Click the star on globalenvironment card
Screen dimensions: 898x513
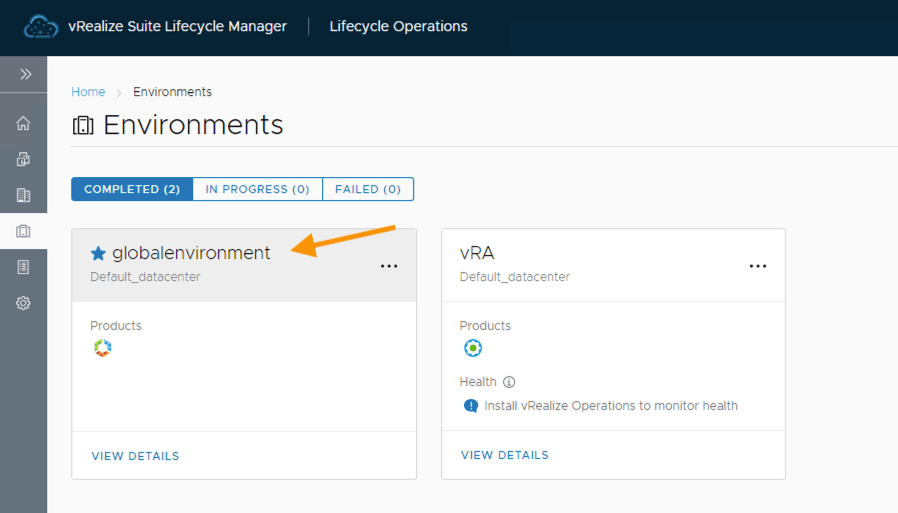pos(98,254)
